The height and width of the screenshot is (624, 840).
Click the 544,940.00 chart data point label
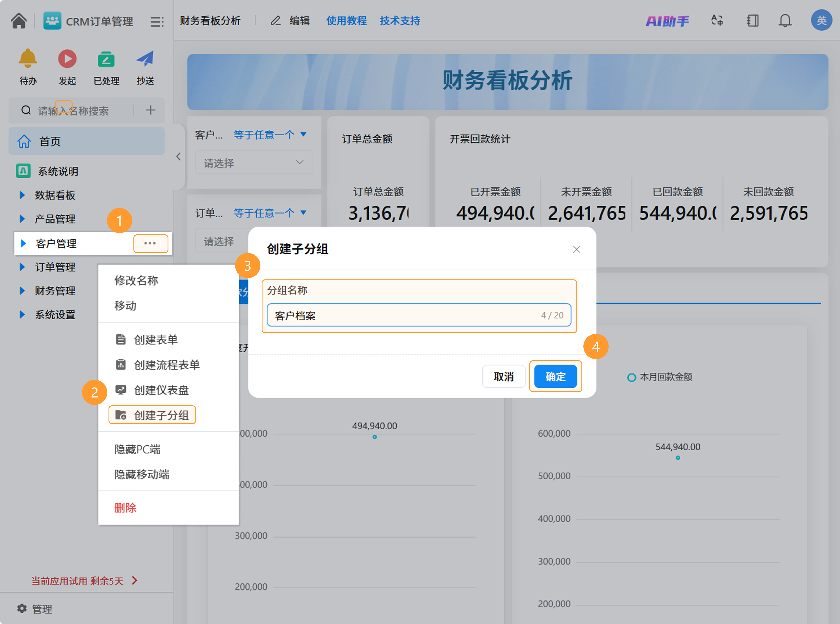[677, 447]
